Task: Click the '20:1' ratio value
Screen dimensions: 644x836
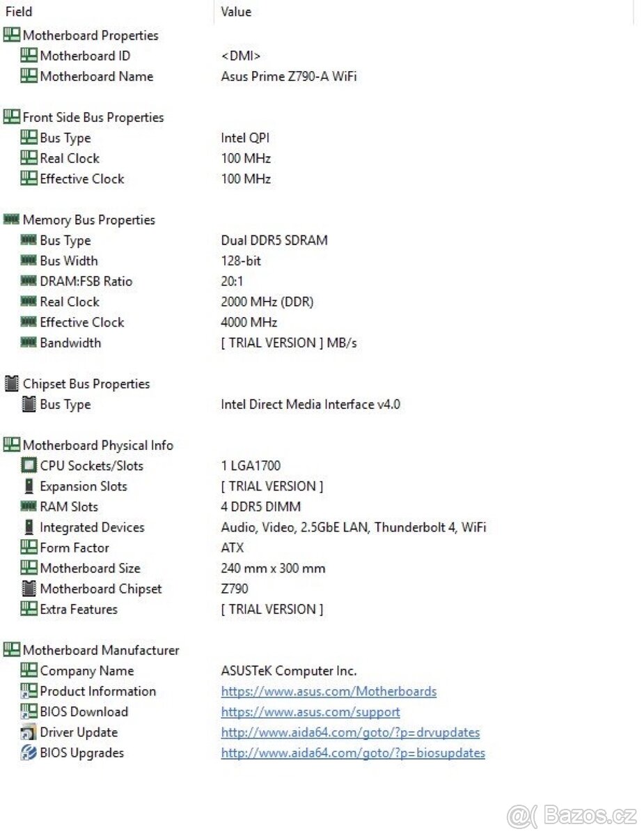Action: pos(233,281)
